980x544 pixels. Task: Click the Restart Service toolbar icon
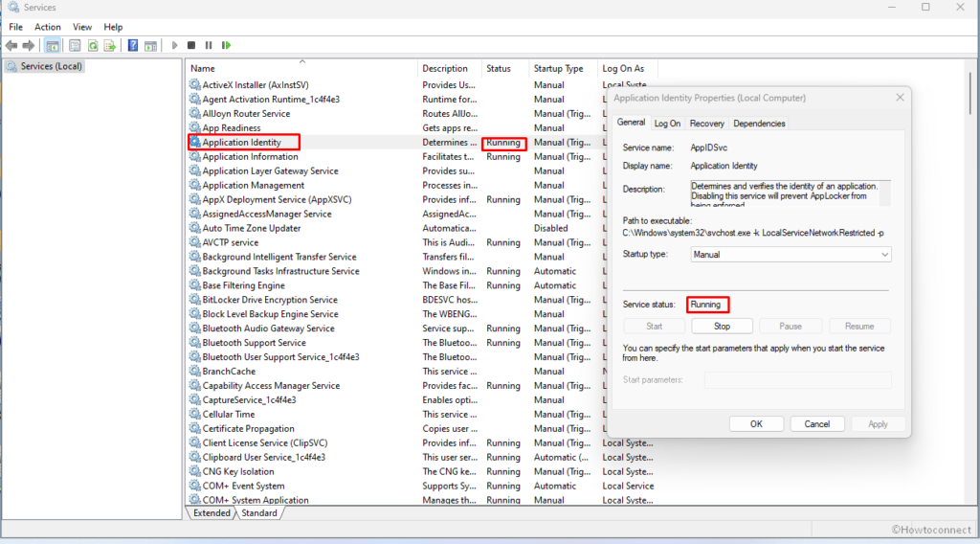pyautogui.click(x=226, y=45)
